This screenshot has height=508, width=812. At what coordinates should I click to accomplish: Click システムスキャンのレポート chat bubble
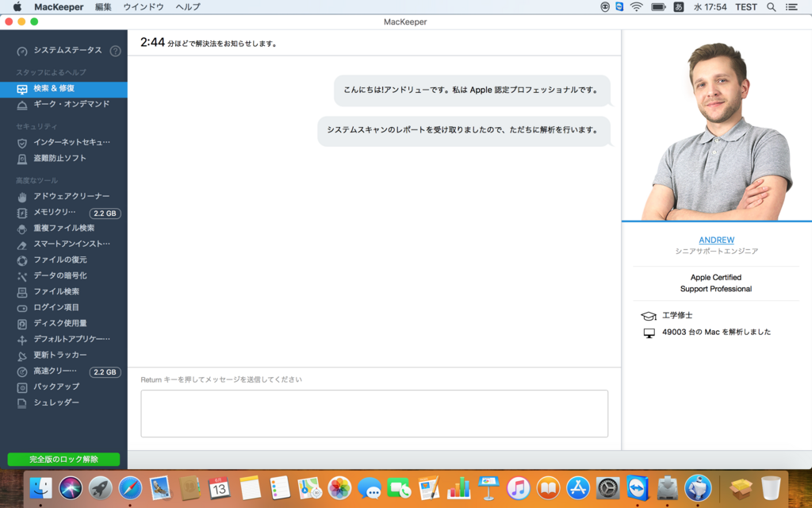tap(463, 131)
